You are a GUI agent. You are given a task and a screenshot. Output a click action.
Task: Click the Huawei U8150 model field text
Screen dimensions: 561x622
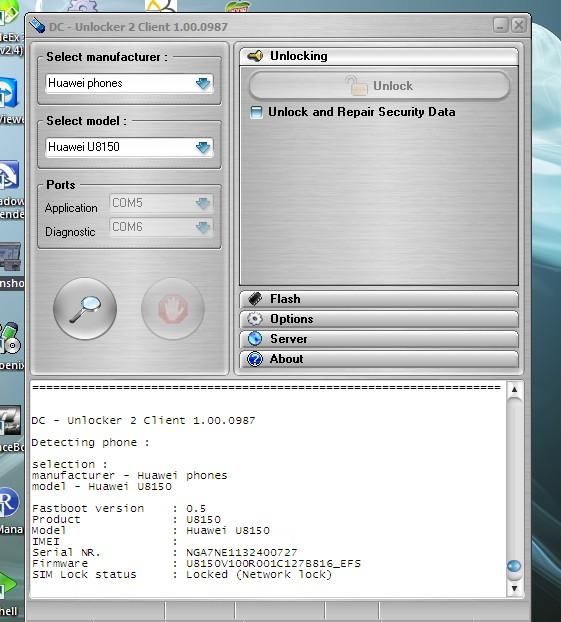[x=83, y=147]
